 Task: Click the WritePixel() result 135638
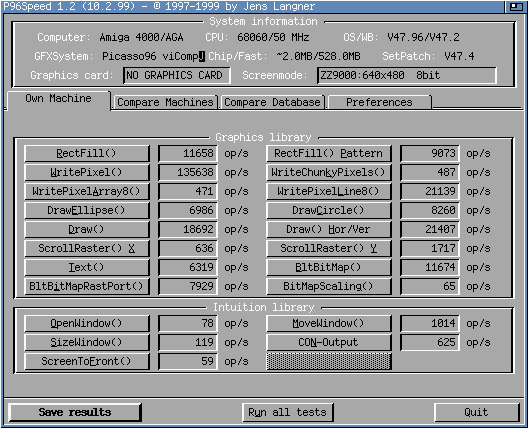(188, 172)
